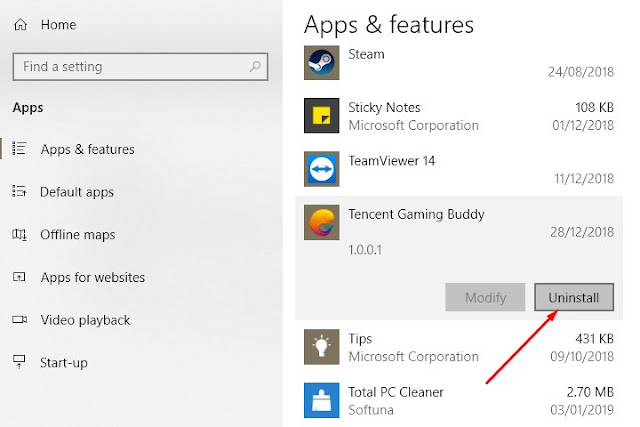This screenshot has height=427, width=640.
Task: Select Apps & features in sidebar
Action: tap(87, 149)
